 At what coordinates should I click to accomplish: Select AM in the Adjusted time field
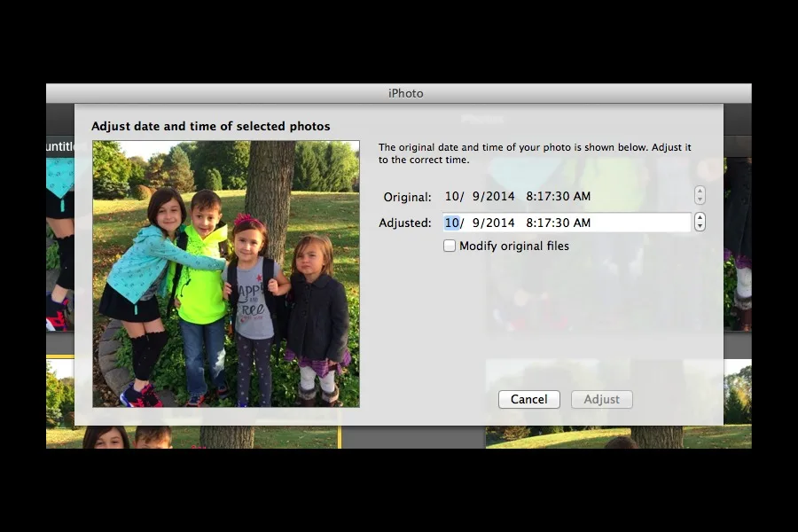coord(581,223)
